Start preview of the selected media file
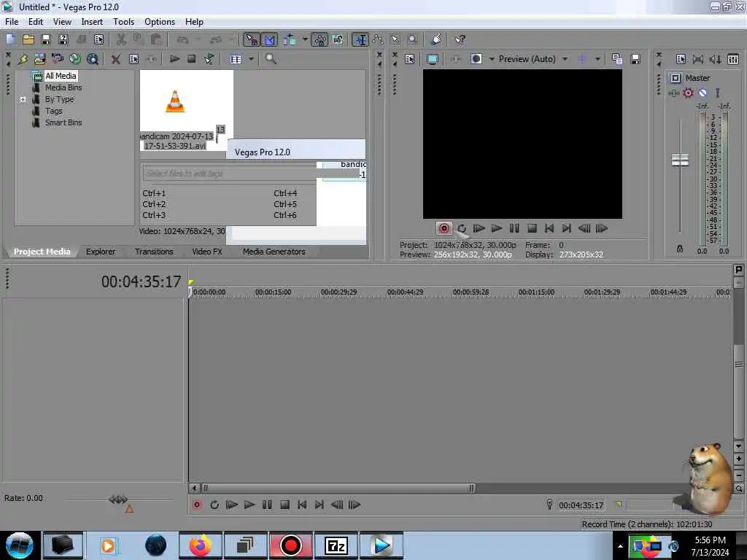 point(174,59)
